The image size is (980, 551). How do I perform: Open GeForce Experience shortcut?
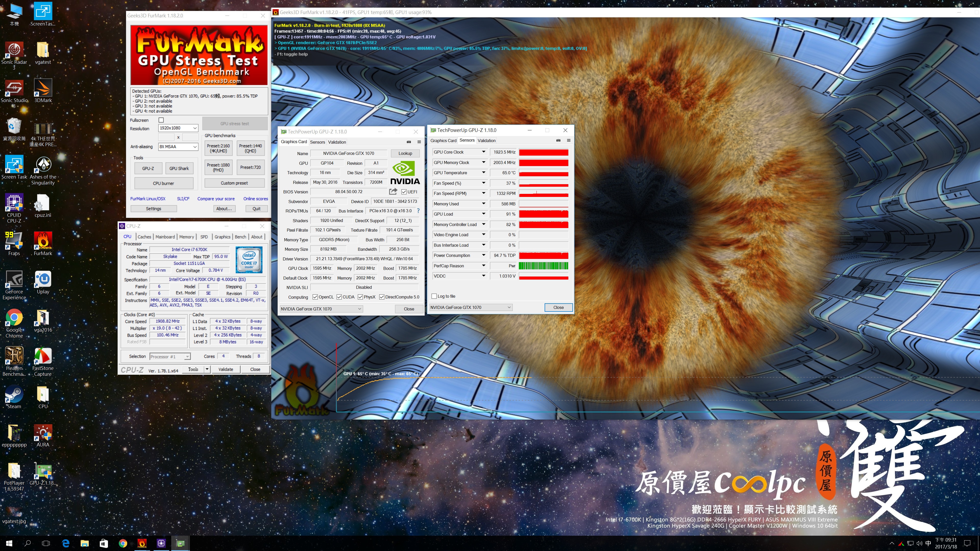tap(14, 285)
